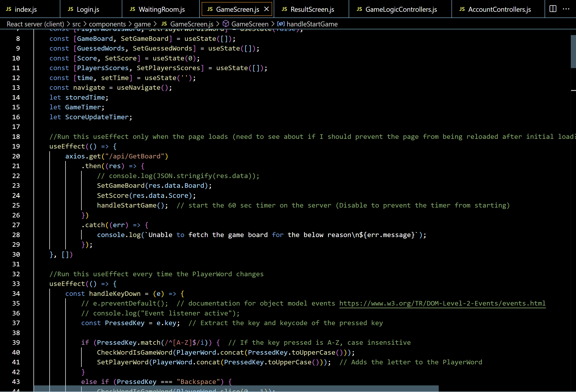Image resolution: width=576 pixels, height=392 pixels.
Task: Click 'SetScore(res.data.Score);' on line 24
Action: (147, 196)
